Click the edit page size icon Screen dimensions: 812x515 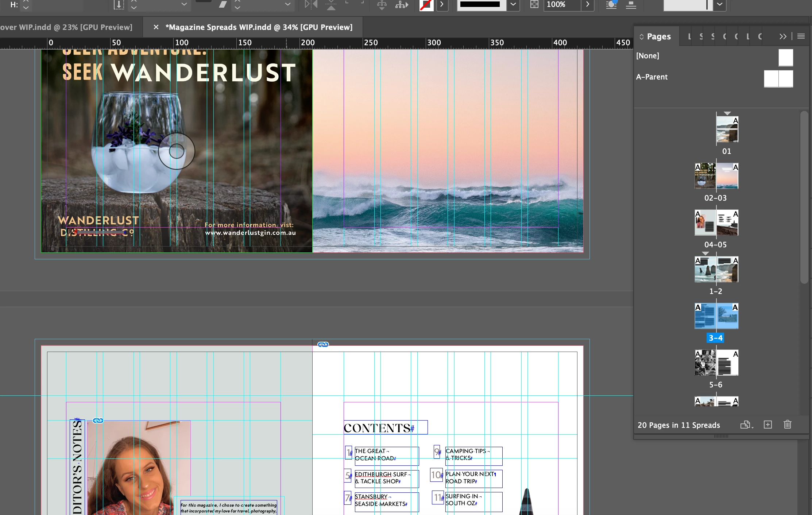(x=746, y=425)
